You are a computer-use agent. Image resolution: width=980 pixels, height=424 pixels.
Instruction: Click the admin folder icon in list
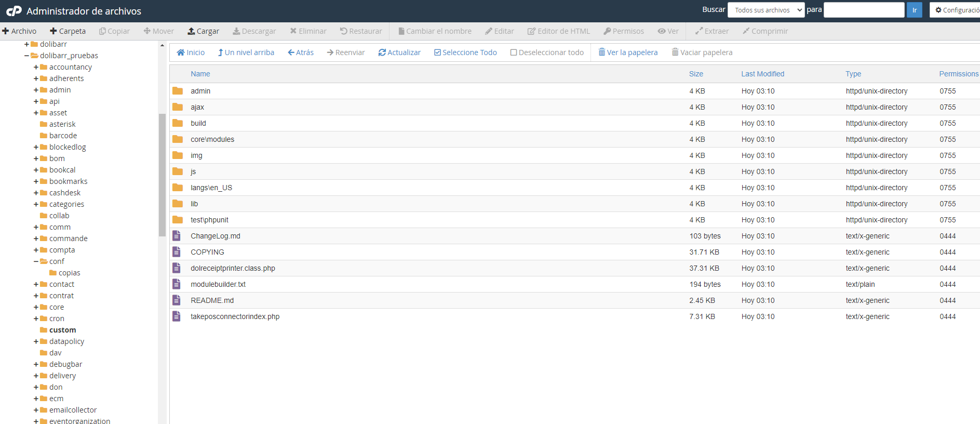[x=178, y=91]
